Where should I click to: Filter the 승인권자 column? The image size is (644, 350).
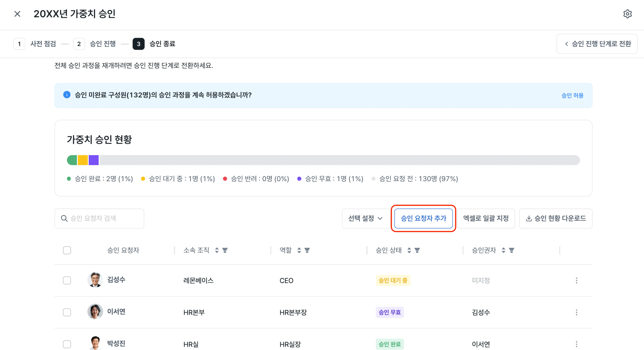point(512,250)
